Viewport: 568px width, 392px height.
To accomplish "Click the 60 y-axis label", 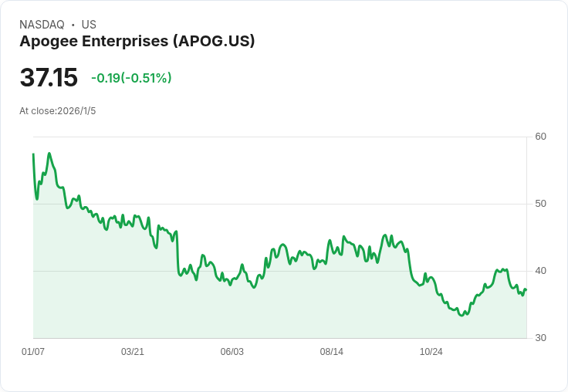I will click(541, 137).
